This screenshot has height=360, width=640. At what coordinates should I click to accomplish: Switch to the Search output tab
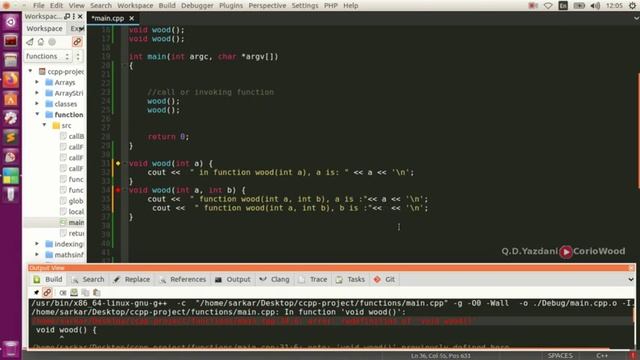[88, 280]
